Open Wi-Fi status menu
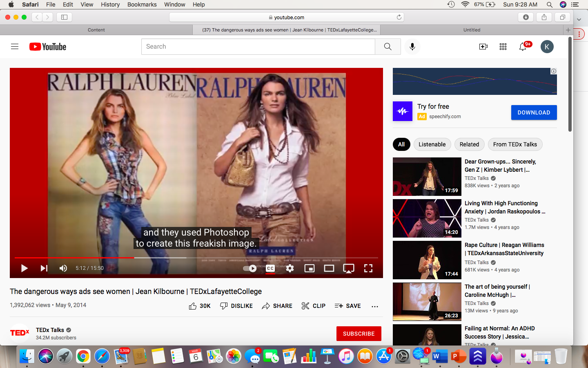 pyautogui.click(x=465, y=4)
